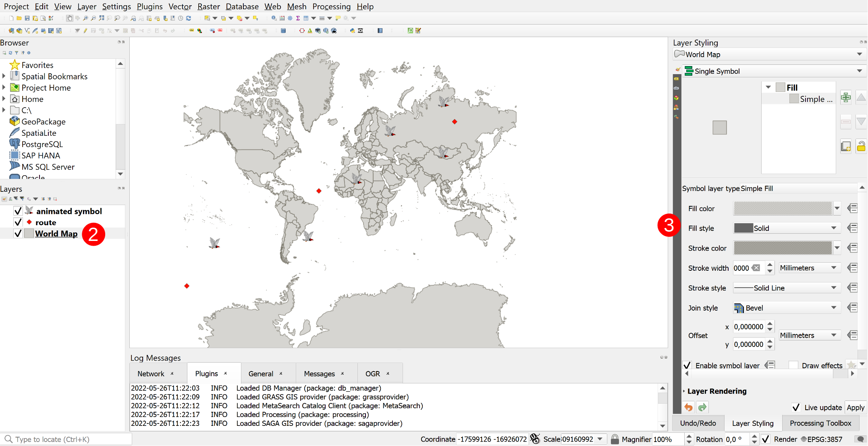The image size is (868, 446).
Task: Click the Draw effects button
Action: pyautogui.click(x=850, y=365)
